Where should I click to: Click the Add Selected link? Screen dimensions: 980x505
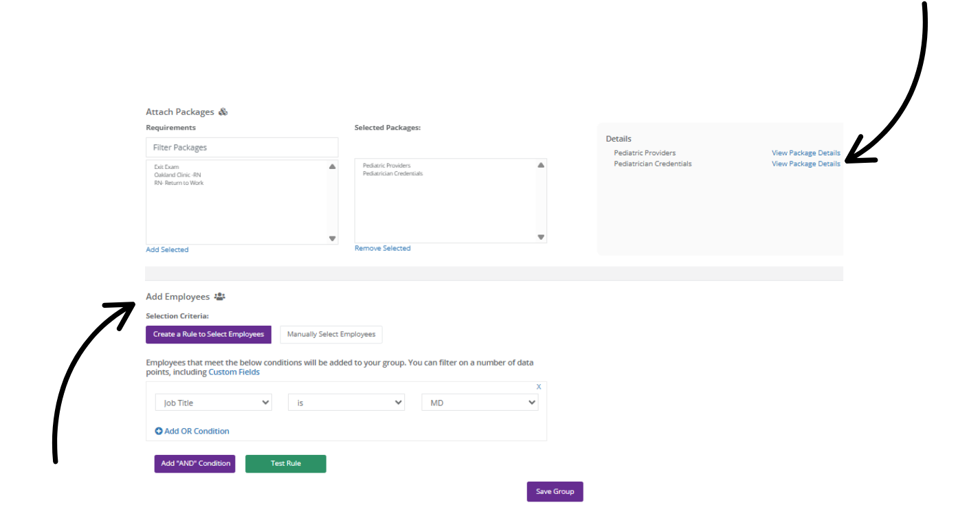coord(167,250)
